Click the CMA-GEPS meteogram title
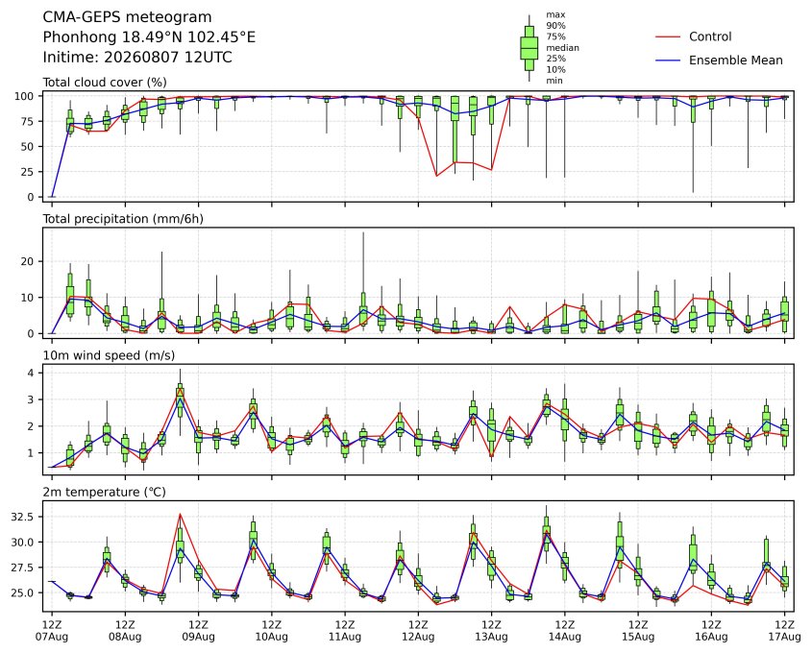The width and height of the screenshot is (812, 653). point(127,17)
